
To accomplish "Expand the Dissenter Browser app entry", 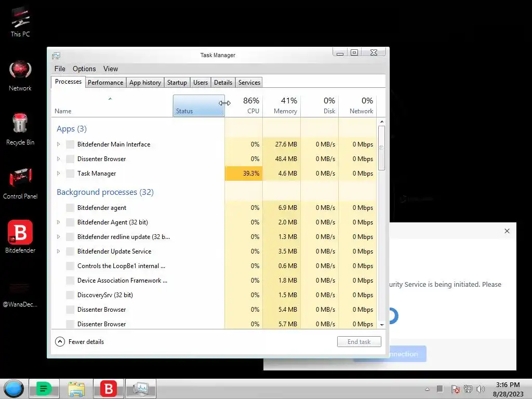I will [x=58, y=159].
